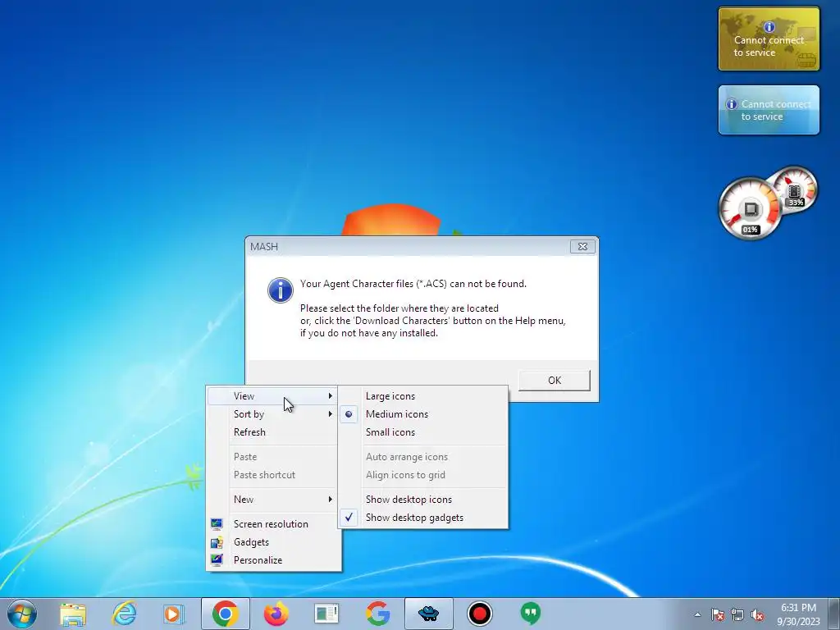Launch Firefox from the taskbar
Image resolution: width=840 pixels, height=630 pixels.
click(x=276, y=614)
